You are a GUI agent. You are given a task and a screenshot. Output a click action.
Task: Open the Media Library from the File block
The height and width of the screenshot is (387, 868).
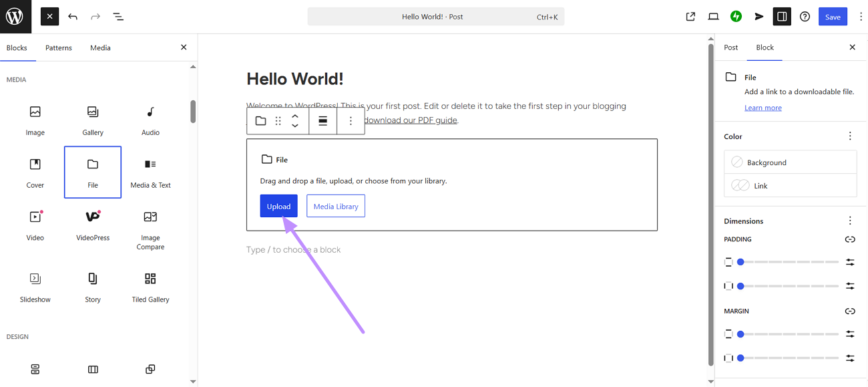pyautogui.click(x=335, y=205)
